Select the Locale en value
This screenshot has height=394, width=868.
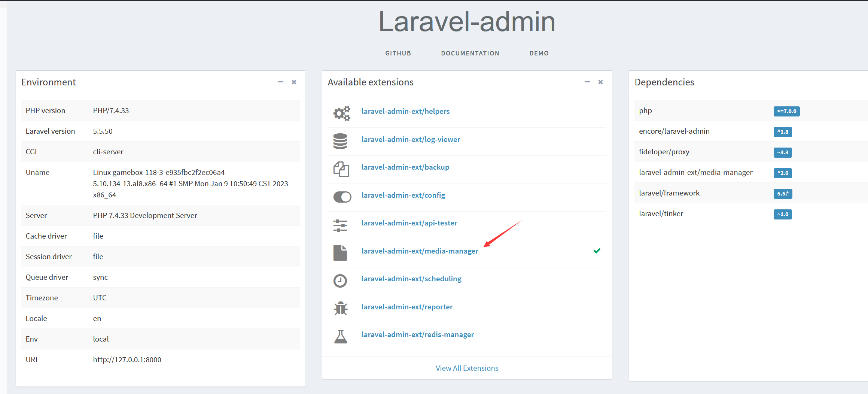point(97,318)
